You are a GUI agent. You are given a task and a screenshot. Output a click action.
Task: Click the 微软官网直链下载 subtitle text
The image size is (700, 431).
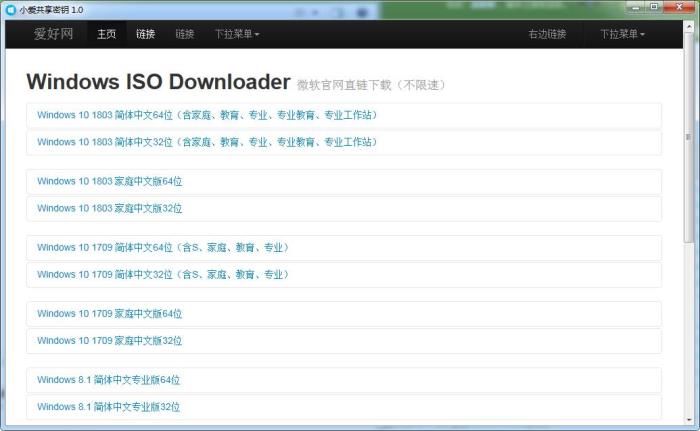coord(371,85)
